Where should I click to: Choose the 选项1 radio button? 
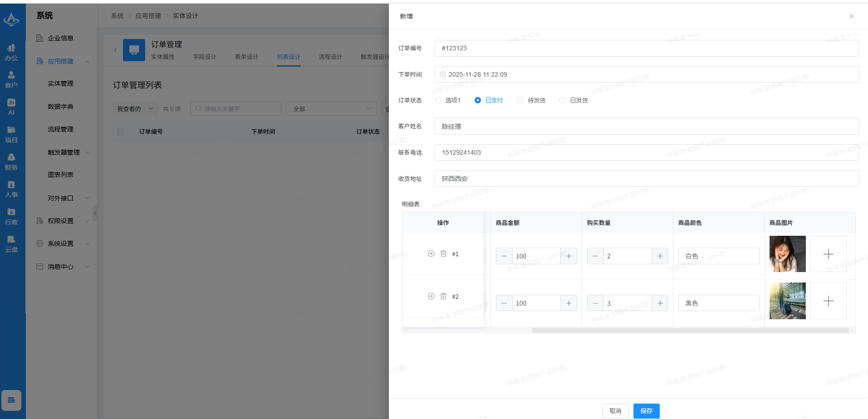[x=438, y=100]
